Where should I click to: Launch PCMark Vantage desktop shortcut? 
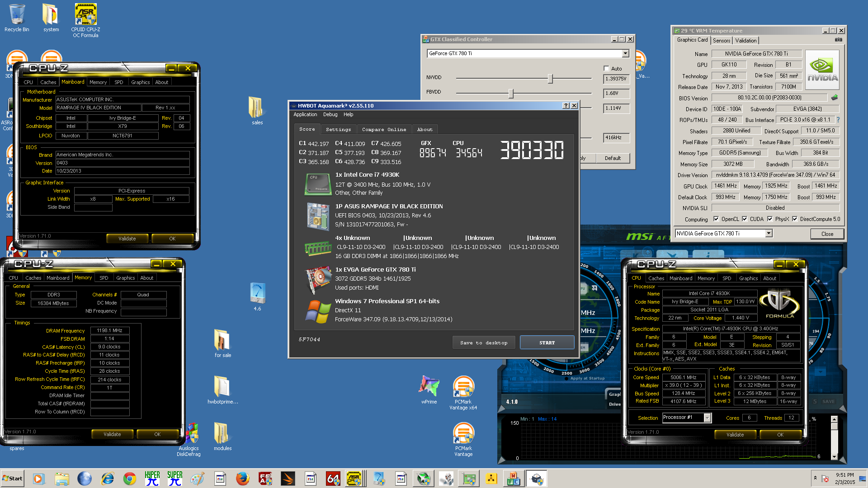[463, 439]
